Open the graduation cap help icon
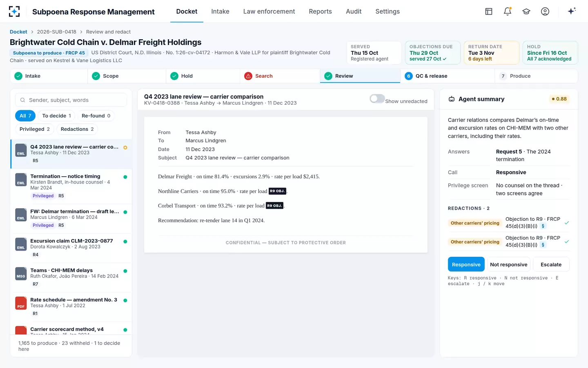This screenshot has width=588, height=368. 526,11
